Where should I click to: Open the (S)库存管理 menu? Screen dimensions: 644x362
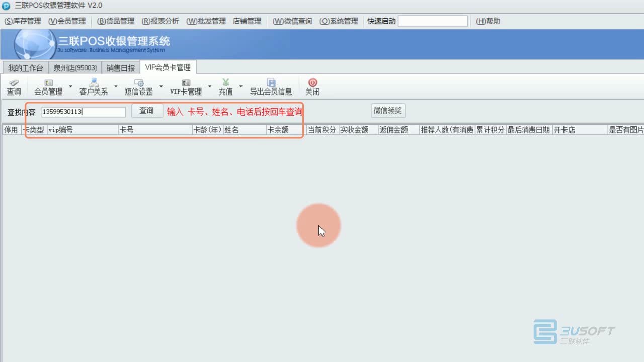point(23,21)
